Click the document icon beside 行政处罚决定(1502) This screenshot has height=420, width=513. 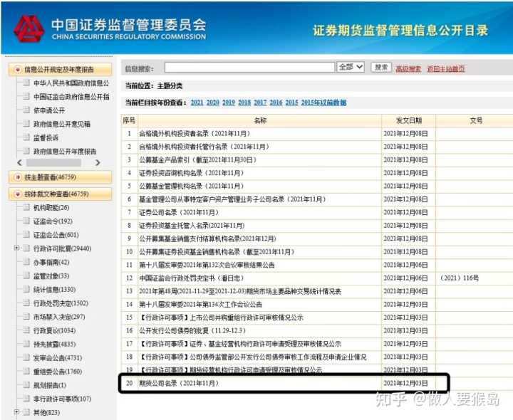point(26,303)
